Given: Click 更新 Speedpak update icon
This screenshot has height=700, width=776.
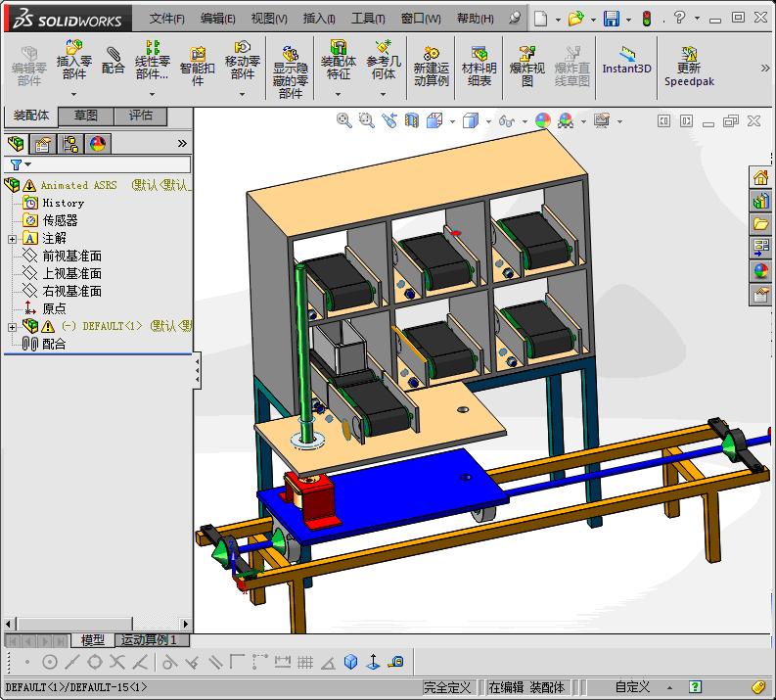Looking at the screenshot, I should (x=689, y=67).
